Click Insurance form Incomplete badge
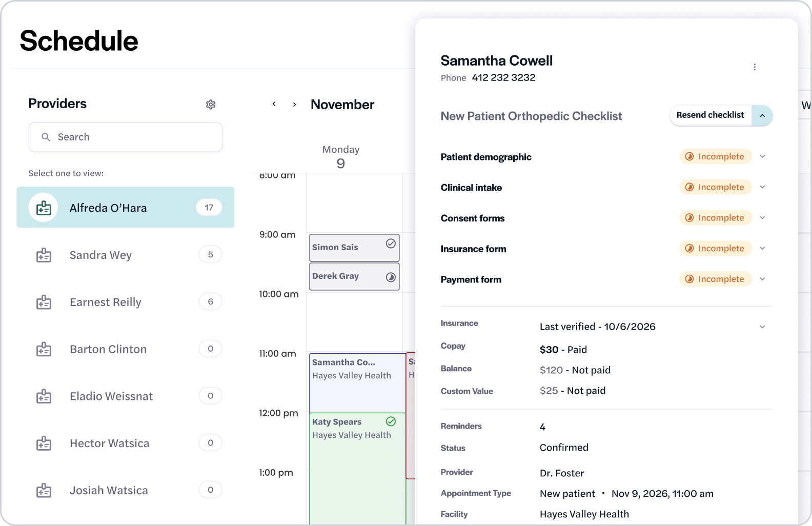The height and width of the screenshot is (526, 812). point(716,248)
